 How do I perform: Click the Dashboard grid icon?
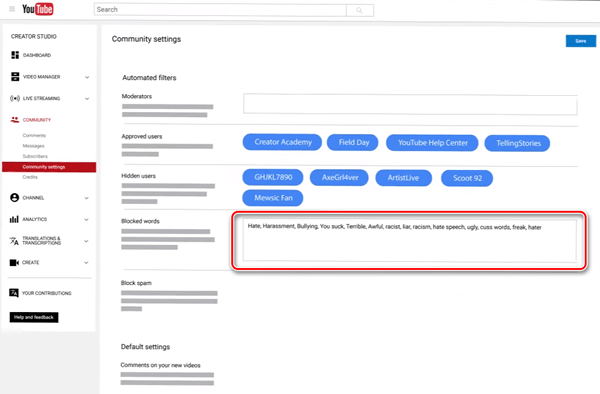(15, 55)
